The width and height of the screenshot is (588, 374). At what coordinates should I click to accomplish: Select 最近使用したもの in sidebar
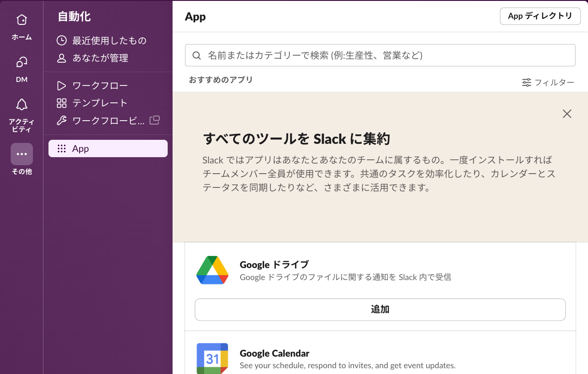pyautogui.click(x=108, y=41)
